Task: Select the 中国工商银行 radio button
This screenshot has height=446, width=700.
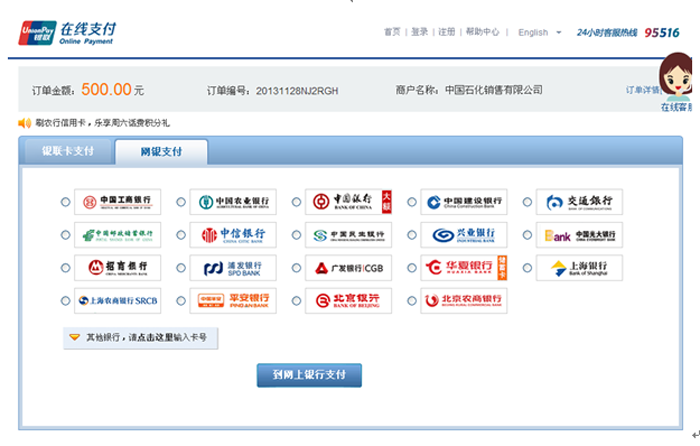Action: [x=66, y=202]
